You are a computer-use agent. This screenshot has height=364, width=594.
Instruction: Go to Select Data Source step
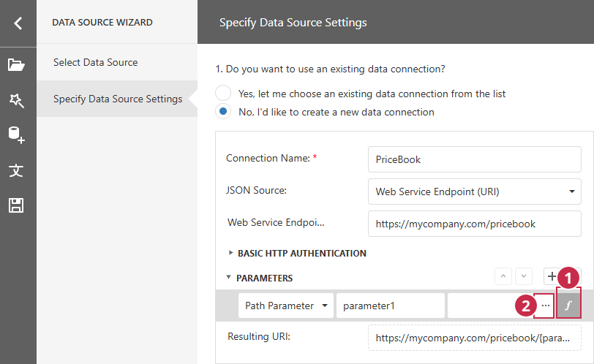[117, 62]
